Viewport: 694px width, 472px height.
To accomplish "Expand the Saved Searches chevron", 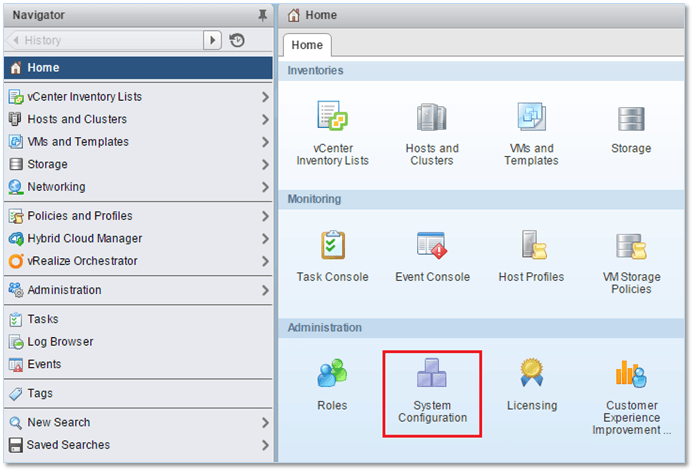I will pos(265,445).
